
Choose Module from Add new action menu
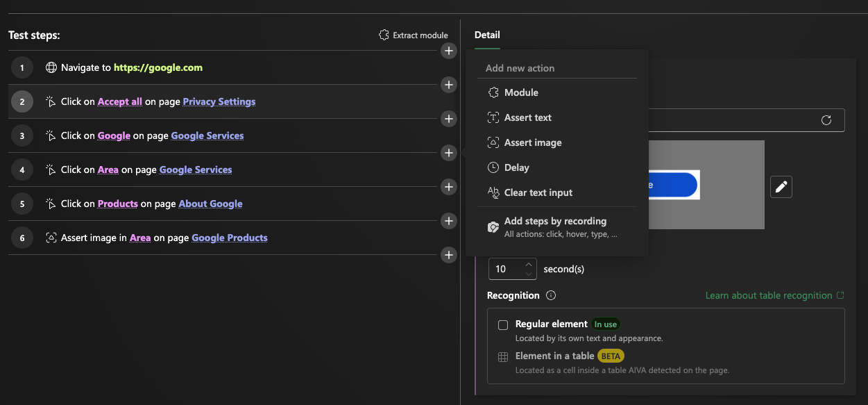(x=557, y=92)
